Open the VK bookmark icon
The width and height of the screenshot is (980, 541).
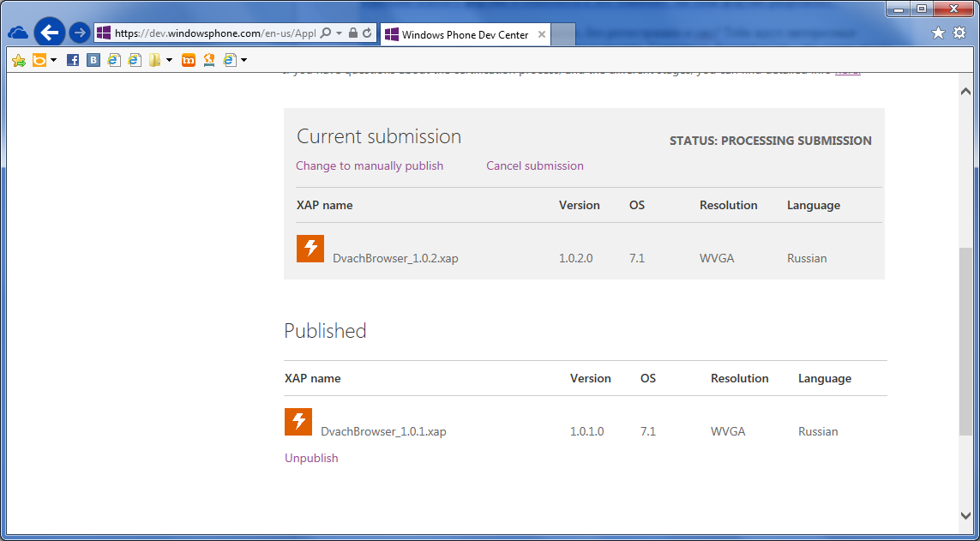point(93,60)
